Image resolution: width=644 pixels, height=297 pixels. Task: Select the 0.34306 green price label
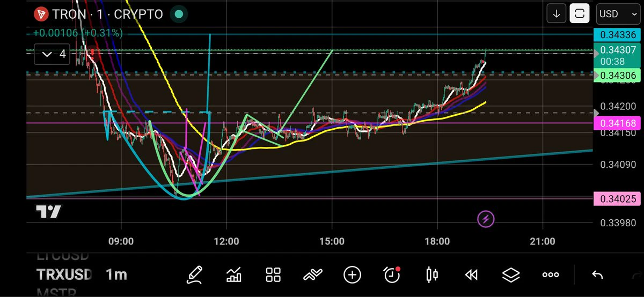point(617,76)
